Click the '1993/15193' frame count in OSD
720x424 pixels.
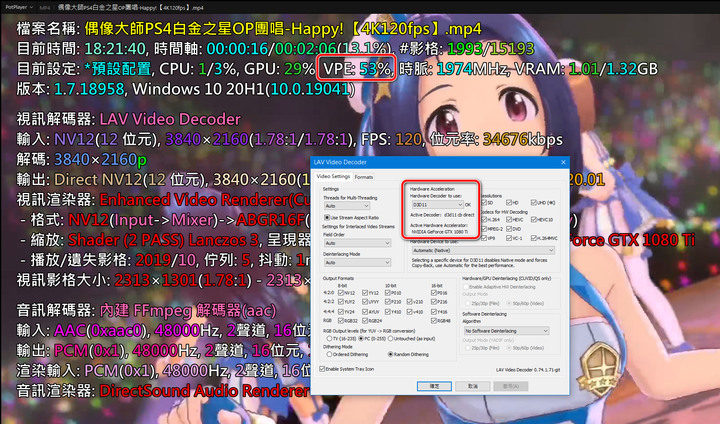point(490,49)
